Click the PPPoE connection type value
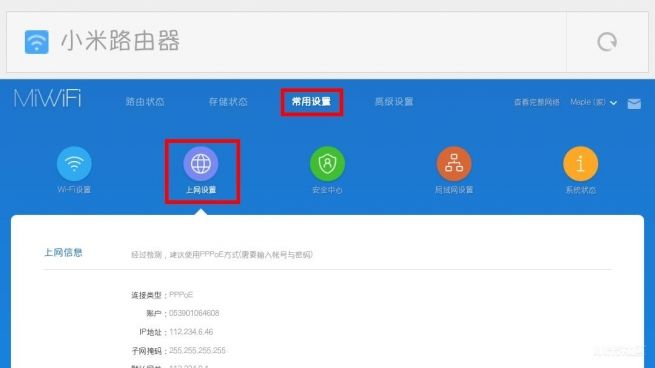 [x=181, y=294]
